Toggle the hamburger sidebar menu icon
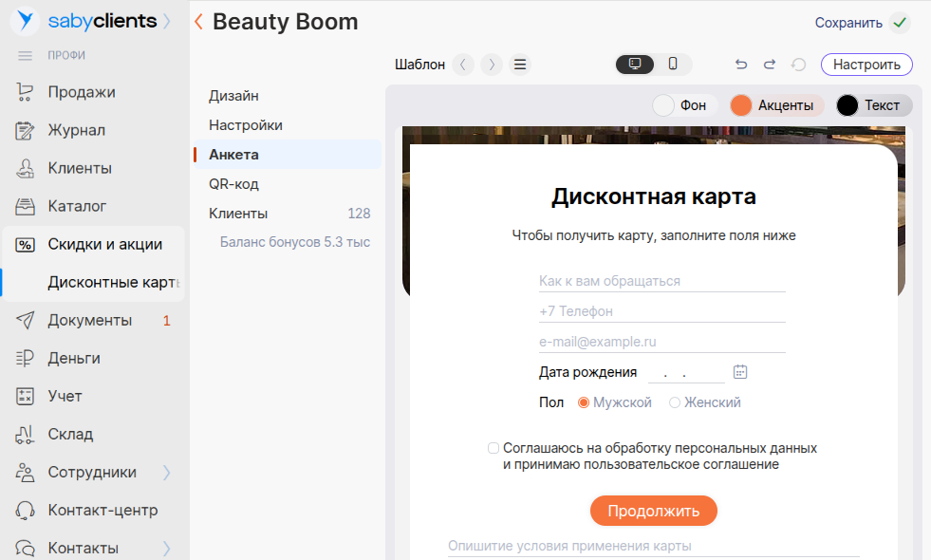 pos(26,56)
